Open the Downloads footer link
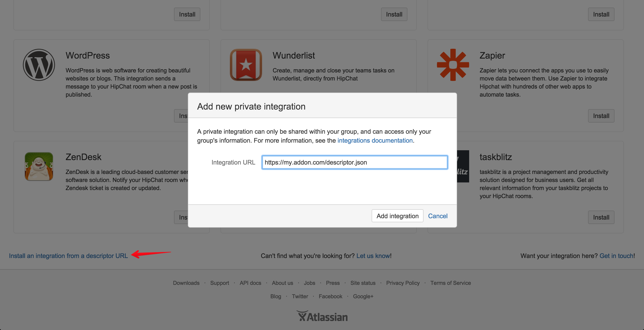The height and width of the screenshot is (330, 644). (186, 283)
